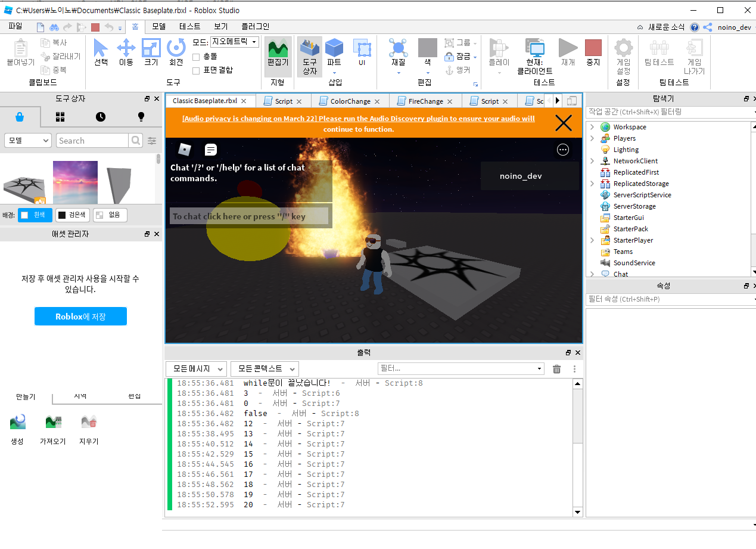The image size is (756, 549).
Task: Open the UI insert tool
Action: 362,52
